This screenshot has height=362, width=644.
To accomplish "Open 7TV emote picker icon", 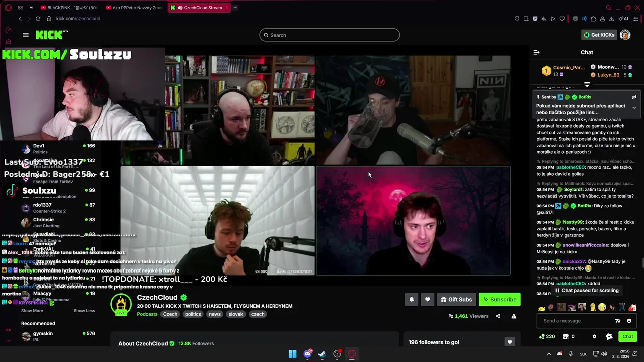I will tap(618, 321).
